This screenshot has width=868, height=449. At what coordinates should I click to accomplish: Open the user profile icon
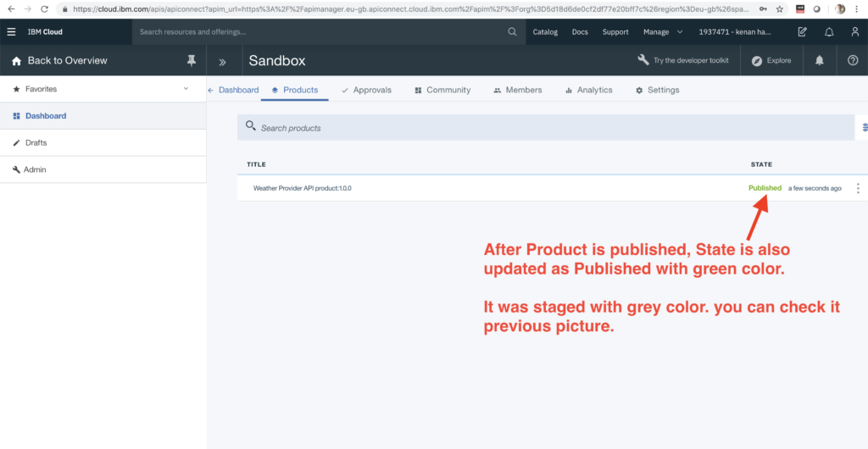pos(855,32)
